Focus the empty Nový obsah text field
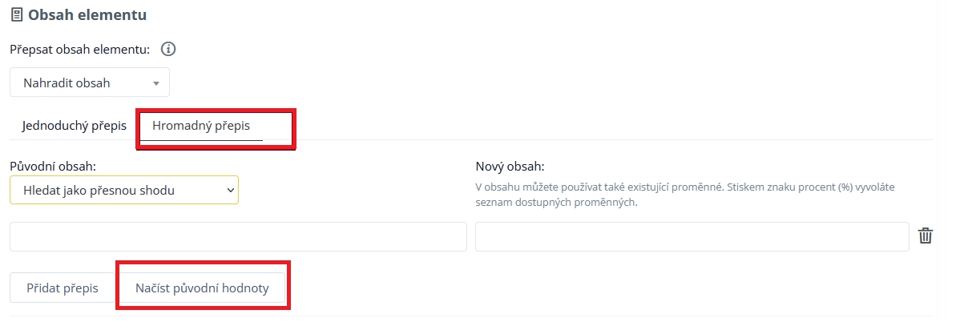 [692, 236]
